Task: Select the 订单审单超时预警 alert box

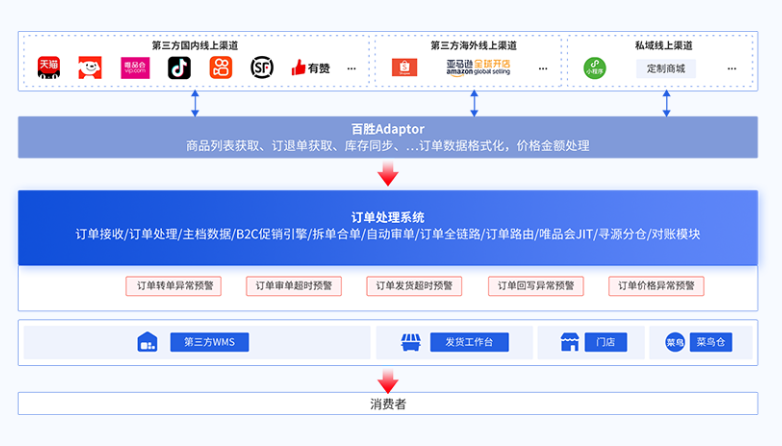Action: pyautogui.click(x=294, y=286)
